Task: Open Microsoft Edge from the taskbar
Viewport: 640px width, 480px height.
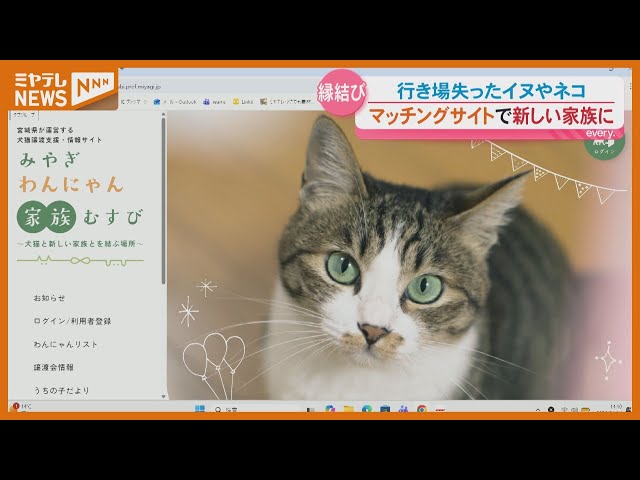Action: [367, 409]
